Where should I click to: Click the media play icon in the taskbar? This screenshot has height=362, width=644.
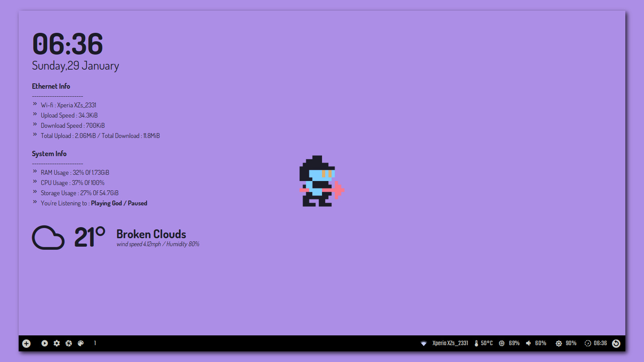point(44,343)
